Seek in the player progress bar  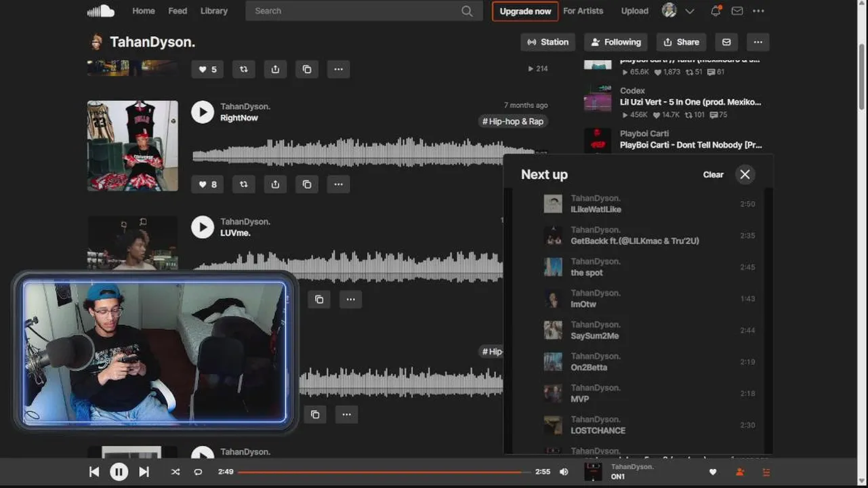384,472
